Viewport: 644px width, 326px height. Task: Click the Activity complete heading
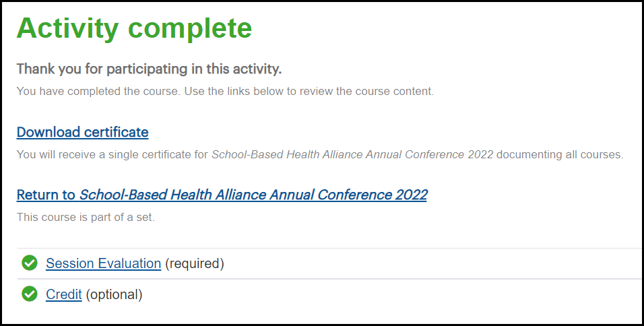(134, 28)
